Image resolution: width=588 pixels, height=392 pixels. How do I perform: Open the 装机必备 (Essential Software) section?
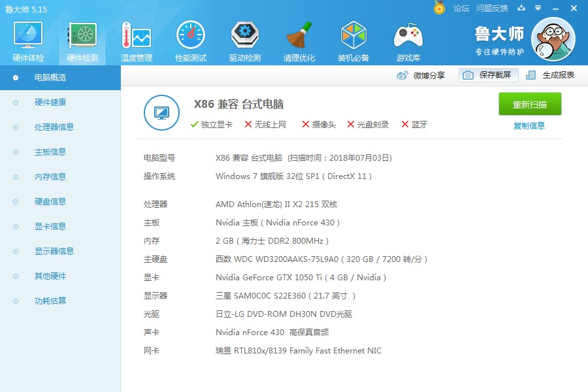[353, 38]
